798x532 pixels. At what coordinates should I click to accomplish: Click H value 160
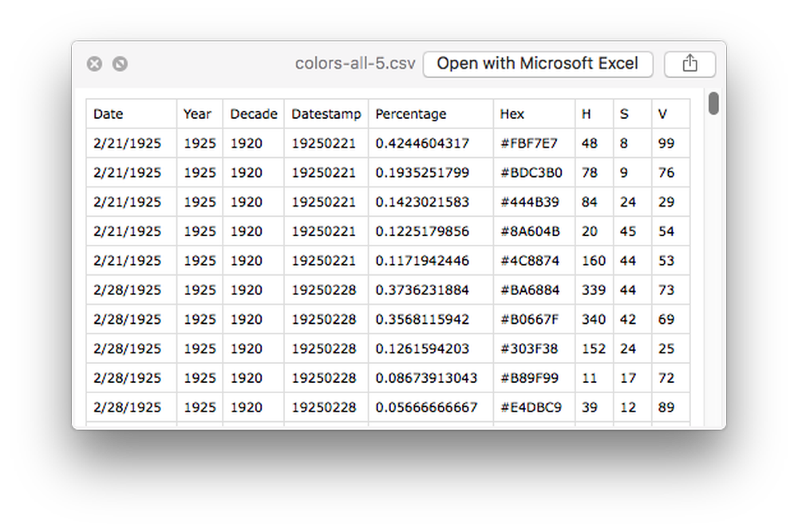pos(594,261)
